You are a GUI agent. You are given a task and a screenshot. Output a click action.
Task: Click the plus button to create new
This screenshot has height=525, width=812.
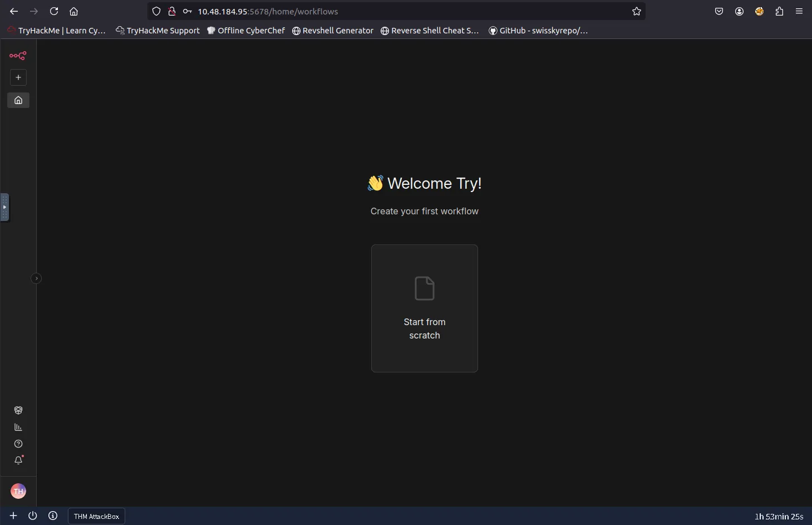tap(18, 77)
